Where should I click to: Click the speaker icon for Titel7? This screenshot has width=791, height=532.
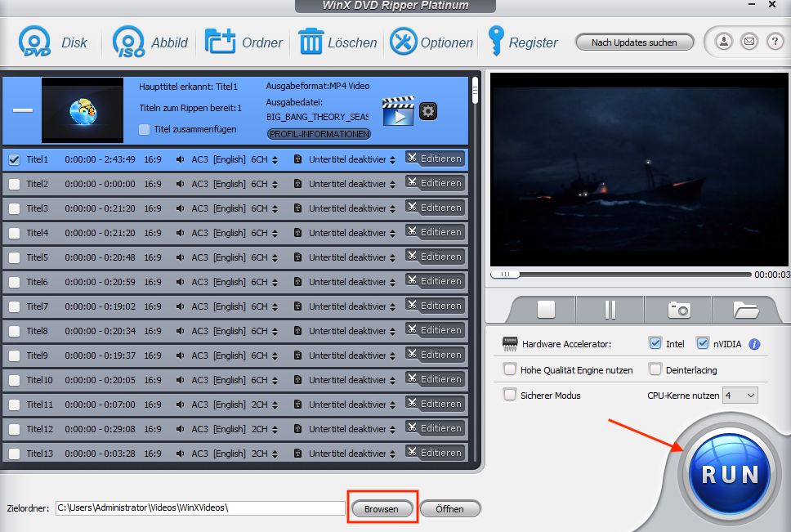click(180, 306)
